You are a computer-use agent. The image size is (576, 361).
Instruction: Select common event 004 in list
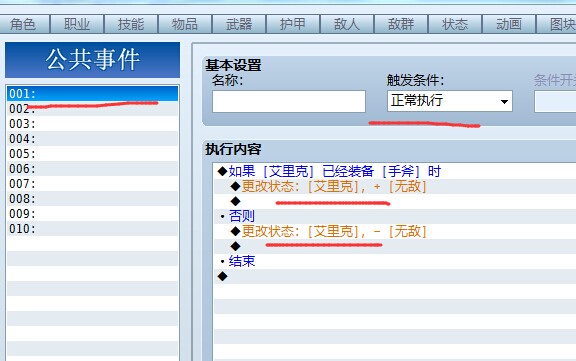pos(93,139)
